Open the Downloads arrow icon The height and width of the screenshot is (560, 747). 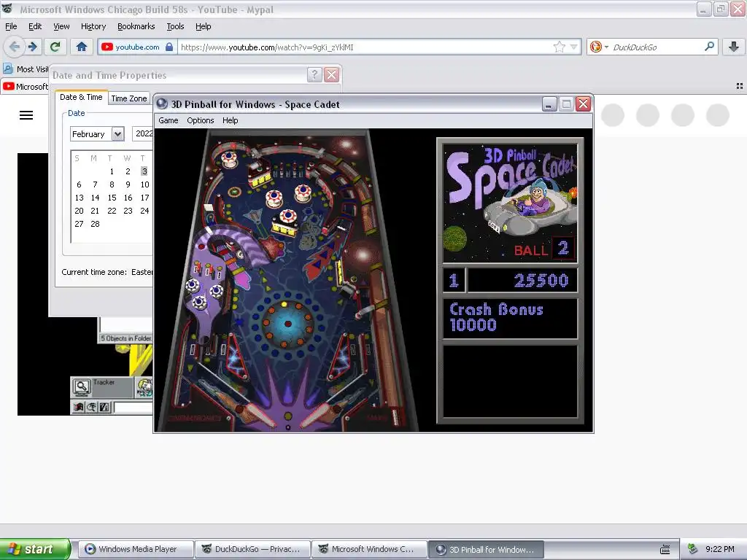point(734,47)
